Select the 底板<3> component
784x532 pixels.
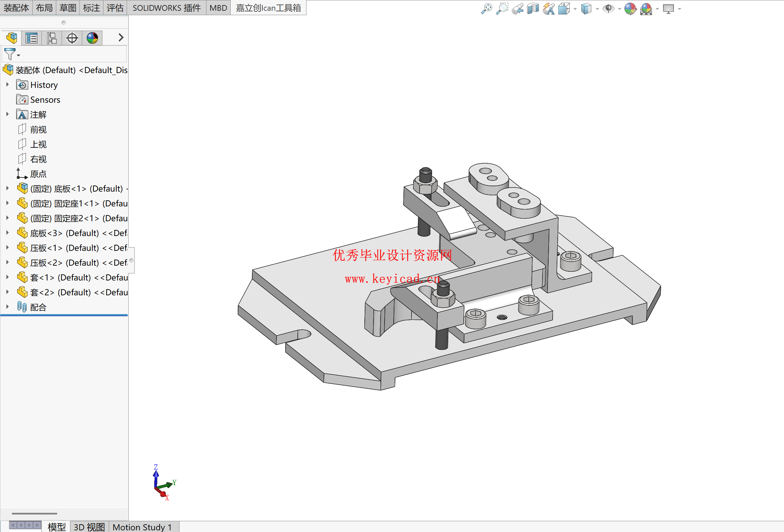pos(72,233)
